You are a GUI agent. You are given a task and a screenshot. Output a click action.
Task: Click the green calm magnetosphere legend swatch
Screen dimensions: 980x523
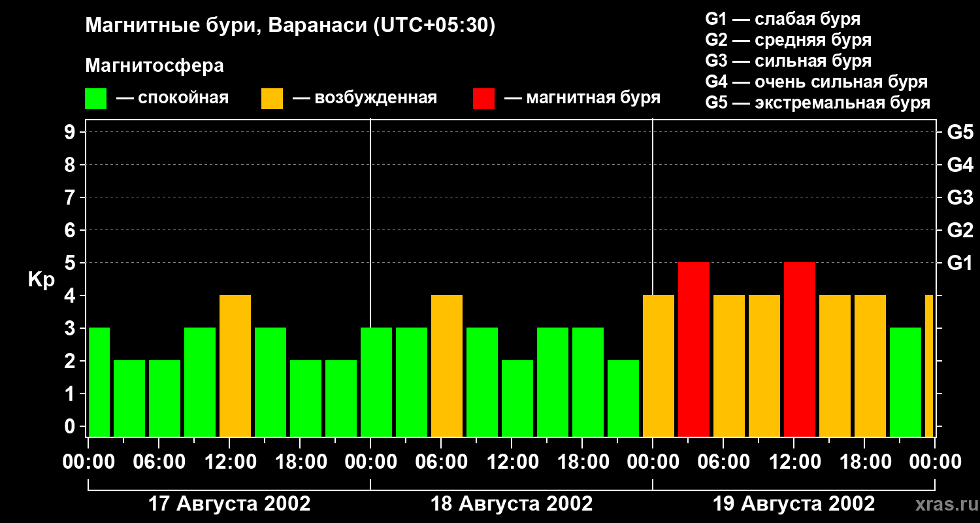tap(95, 99)
